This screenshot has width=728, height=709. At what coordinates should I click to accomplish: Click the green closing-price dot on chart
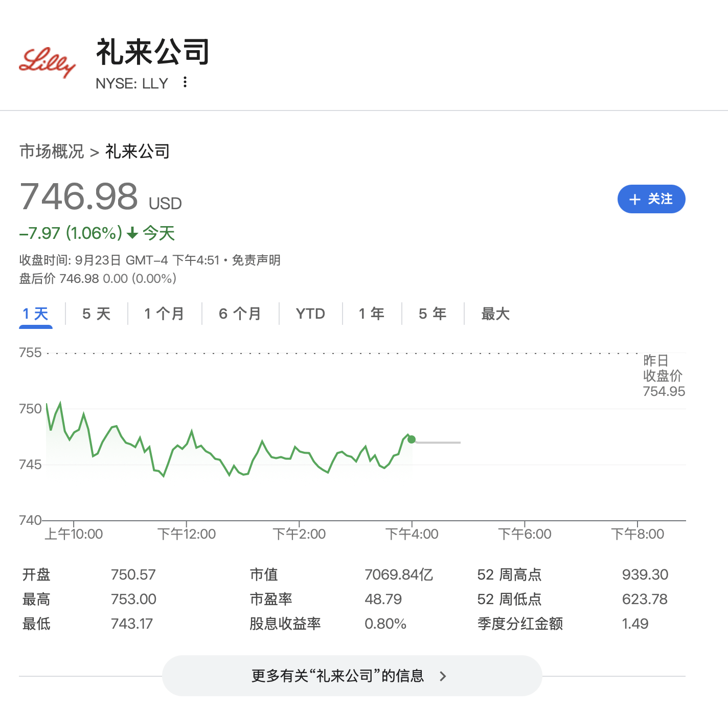(412, 439)
